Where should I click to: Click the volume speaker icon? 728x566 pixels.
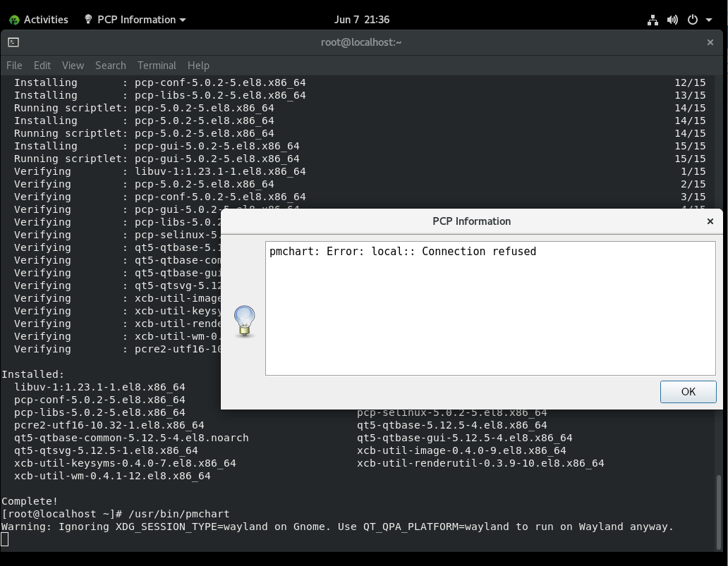[x=672, y=20]
